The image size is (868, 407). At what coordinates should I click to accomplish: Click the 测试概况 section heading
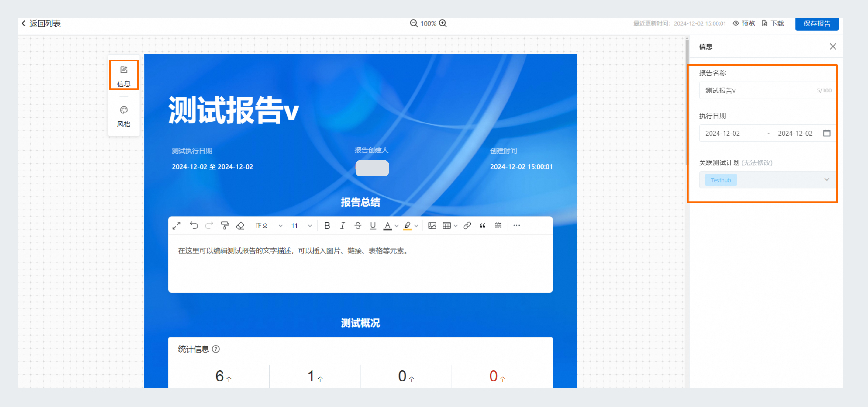[x=360, y=323]
